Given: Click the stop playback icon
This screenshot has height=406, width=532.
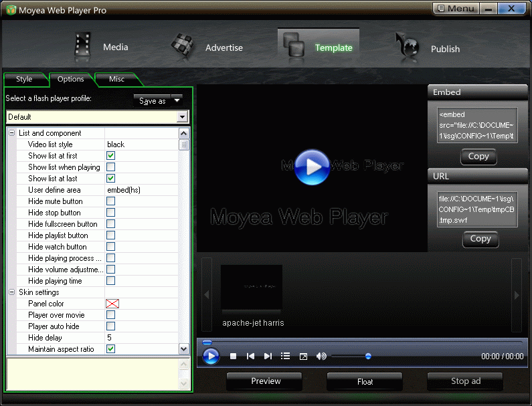Looking at the screenshot, I should [233, 356].
